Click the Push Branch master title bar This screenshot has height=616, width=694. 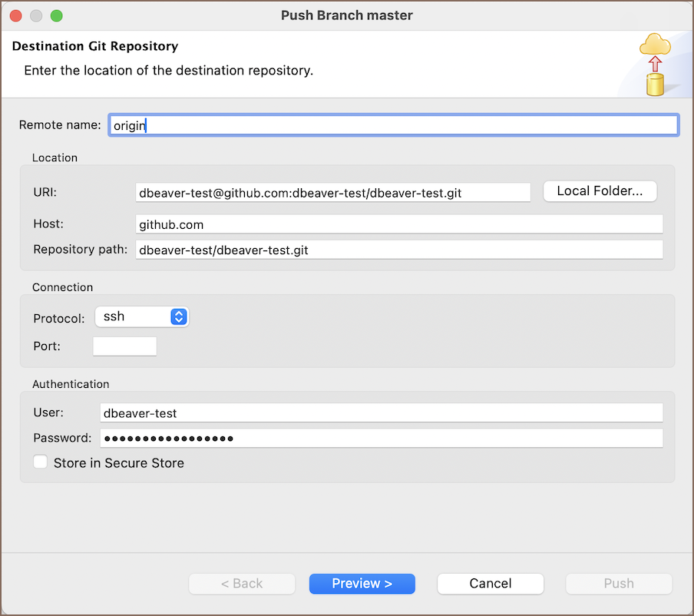click(x=347, y=15)
